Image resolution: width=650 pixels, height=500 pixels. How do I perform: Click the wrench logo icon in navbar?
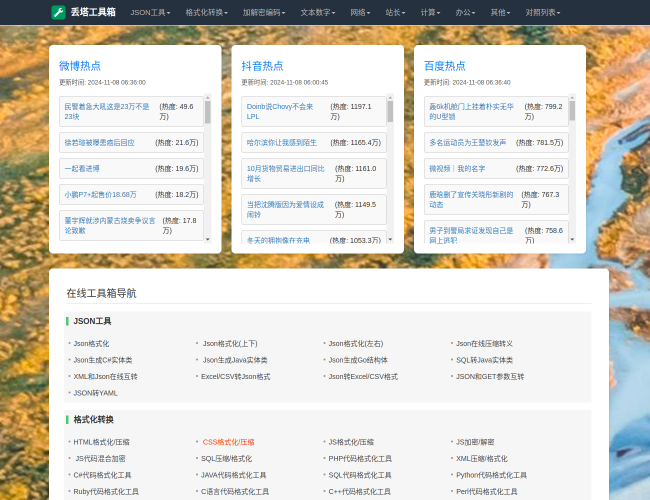58,12
